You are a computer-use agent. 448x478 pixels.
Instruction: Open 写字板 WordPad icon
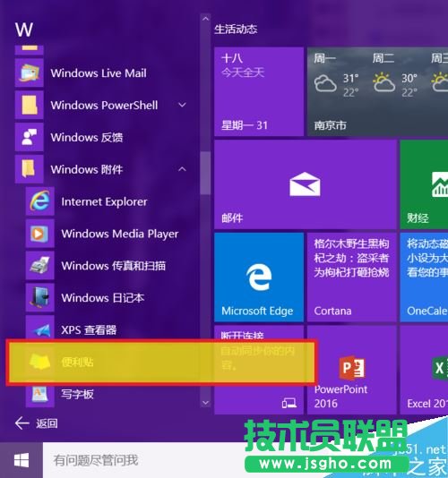(x=40, y=395)
